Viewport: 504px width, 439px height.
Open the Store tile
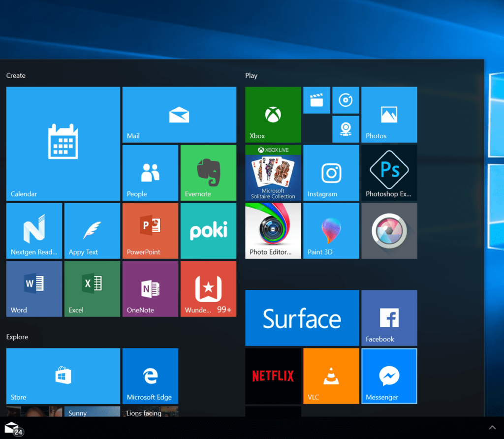click(x=63, y=376)
